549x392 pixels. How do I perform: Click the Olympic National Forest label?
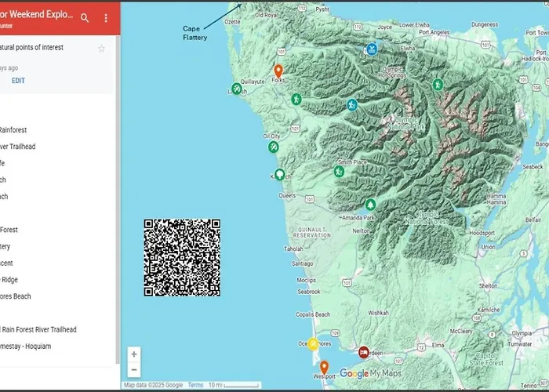(427, 218)
